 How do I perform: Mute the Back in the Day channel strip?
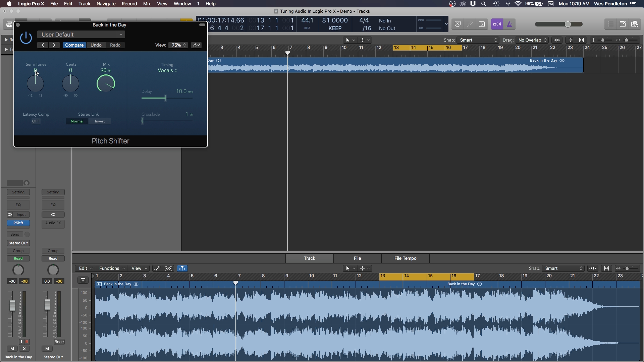point(12,349)
